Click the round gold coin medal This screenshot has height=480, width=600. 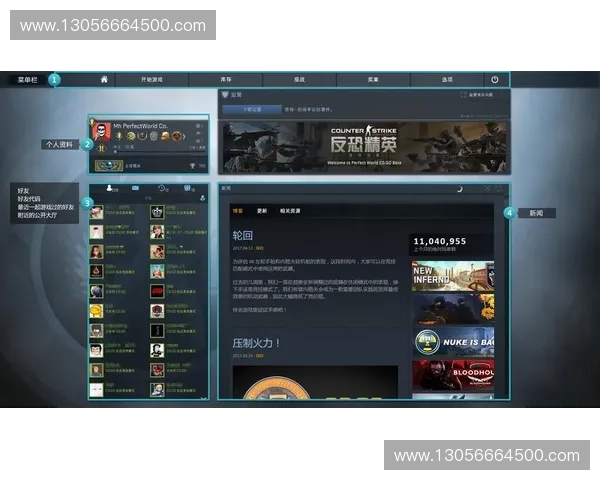[130, 136]
